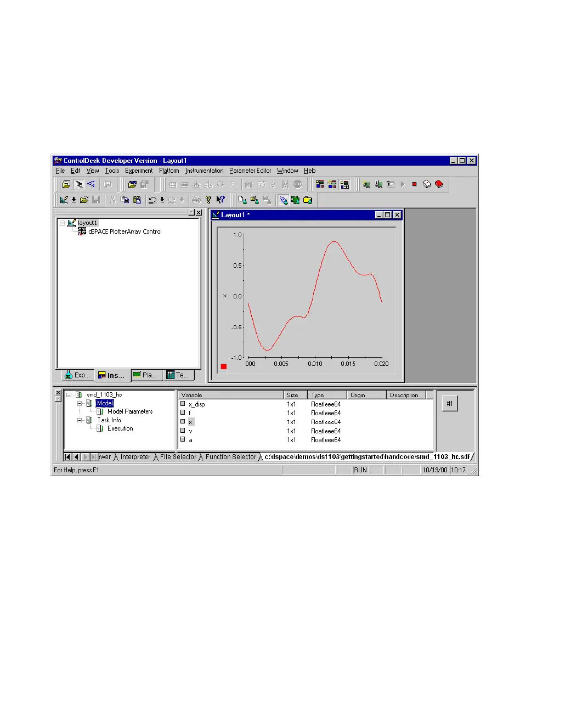Click the previous-tab scroll arrow in tool window
Image resolution: width=588 pixels, height=712 pixels.
(x=76, y=457)
